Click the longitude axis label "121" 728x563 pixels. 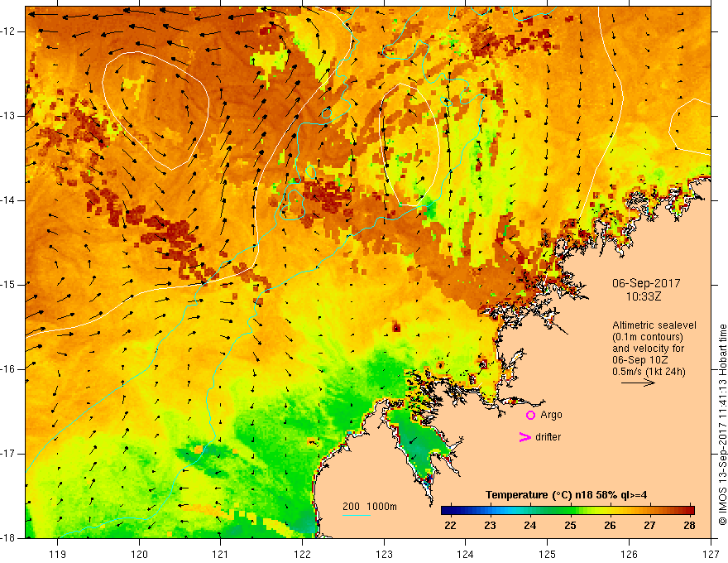coord(221,554)
